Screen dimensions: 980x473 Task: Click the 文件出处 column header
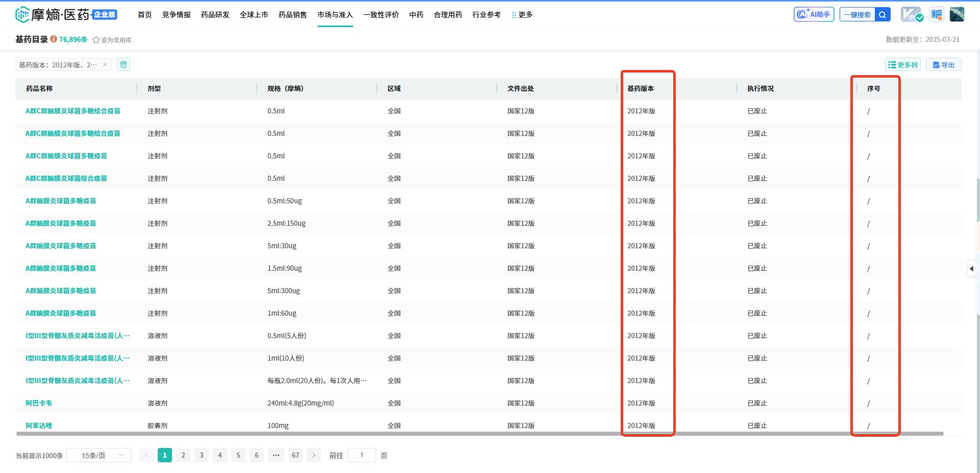tap(521, 88)
